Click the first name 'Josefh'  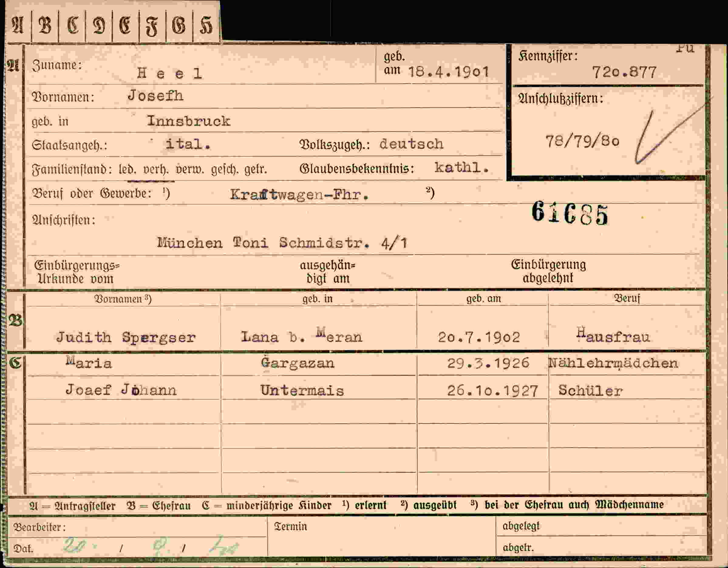point(155,96)
